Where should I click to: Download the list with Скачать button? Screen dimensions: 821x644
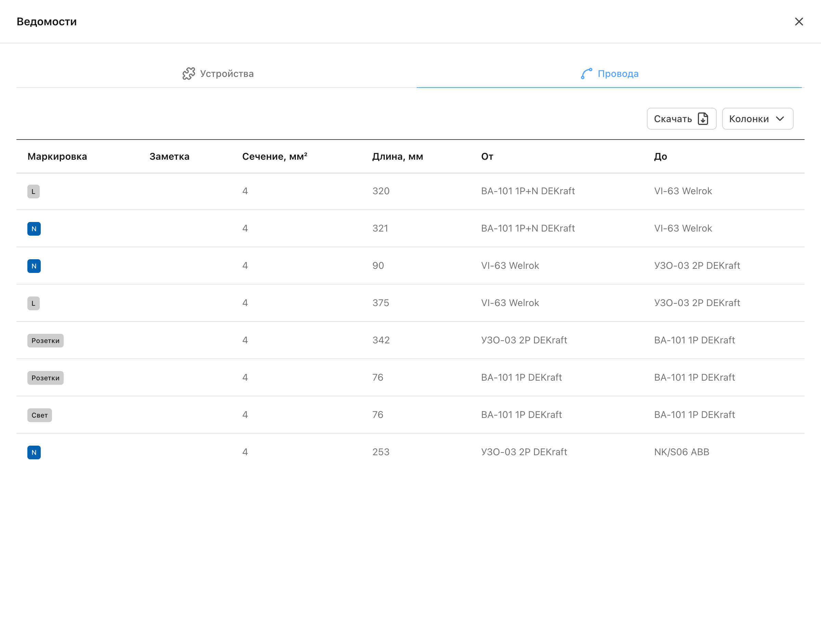click(x=681, y=119)
